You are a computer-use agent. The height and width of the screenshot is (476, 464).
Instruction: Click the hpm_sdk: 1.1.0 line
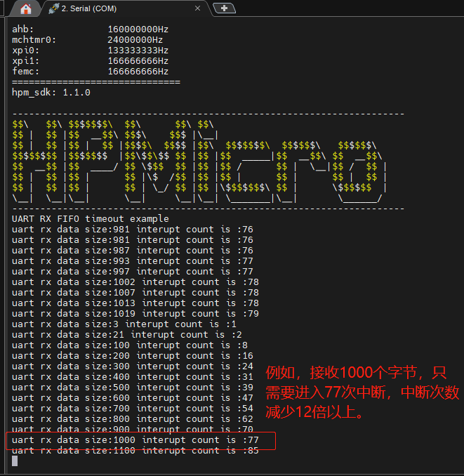pyautogui.click(x=51, y=92)
